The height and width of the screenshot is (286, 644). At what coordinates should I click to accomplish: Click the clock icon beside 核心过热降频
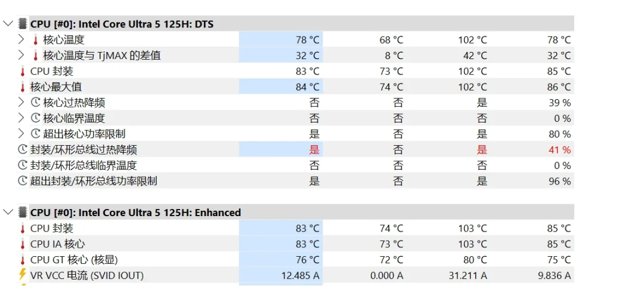point(36,103)
